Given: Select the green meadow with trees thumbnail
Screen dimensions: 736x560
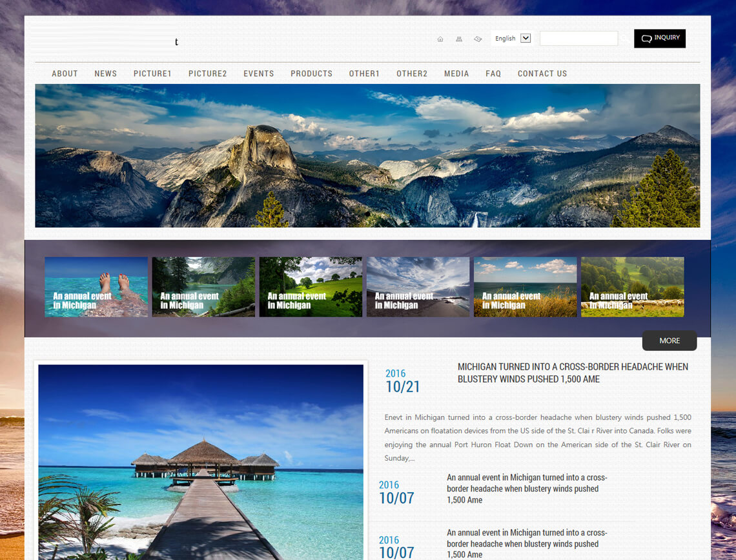Looking at the screenshot, I should [311, 286].
